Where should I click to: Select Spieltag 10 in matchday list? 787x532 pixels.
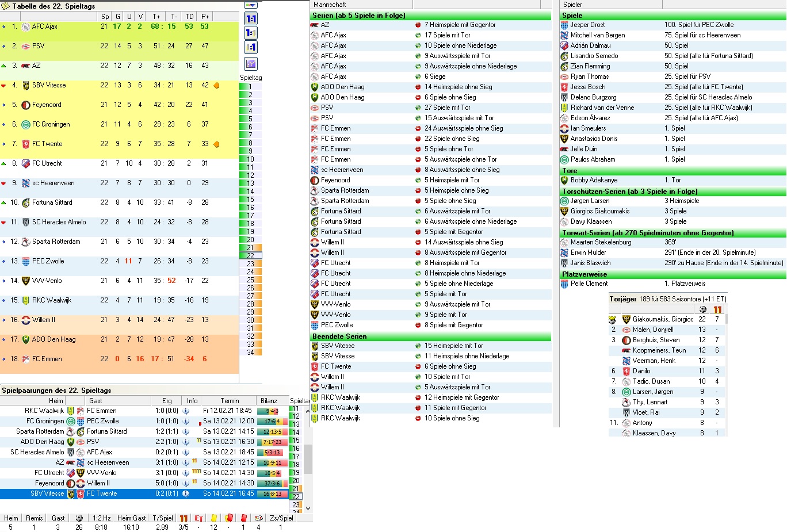pyautogui.click(x=250, y=159)
